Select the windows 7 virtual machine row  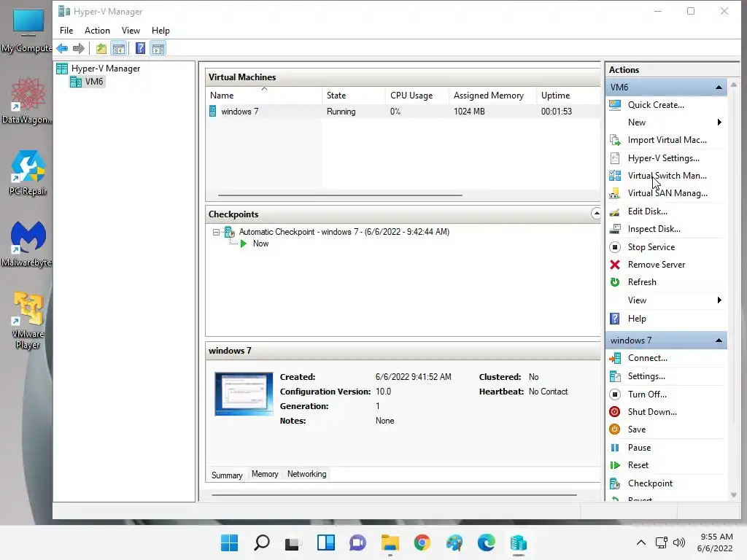[403, 112]
